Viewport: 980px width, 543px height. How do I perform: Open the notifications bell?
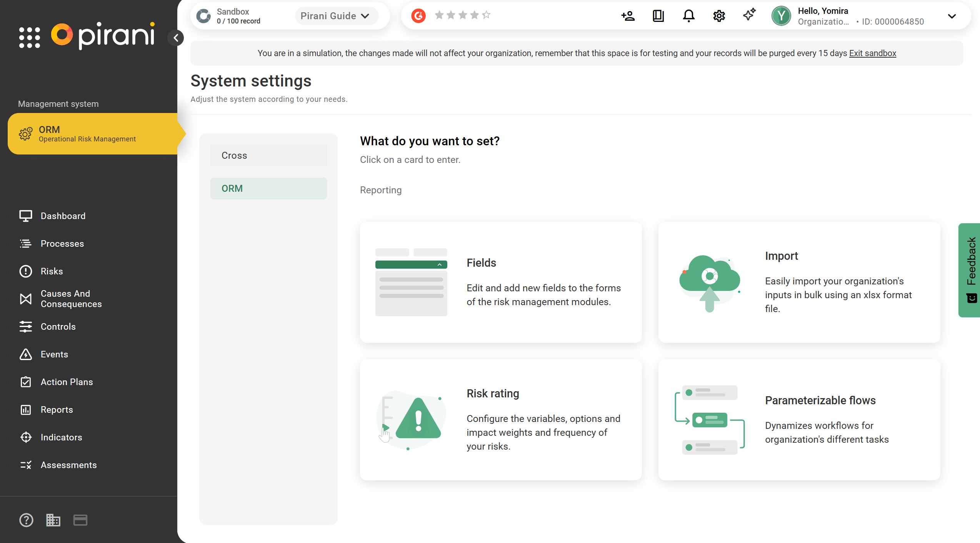click(x=688, y=16)
